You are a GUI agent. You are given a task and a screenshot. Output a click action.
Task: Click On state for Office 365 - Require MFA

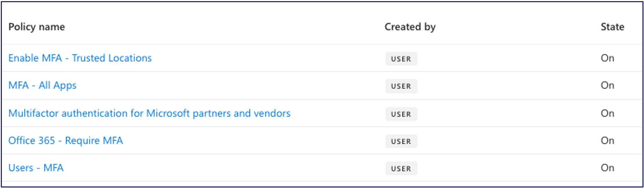(x=607, y=141)
